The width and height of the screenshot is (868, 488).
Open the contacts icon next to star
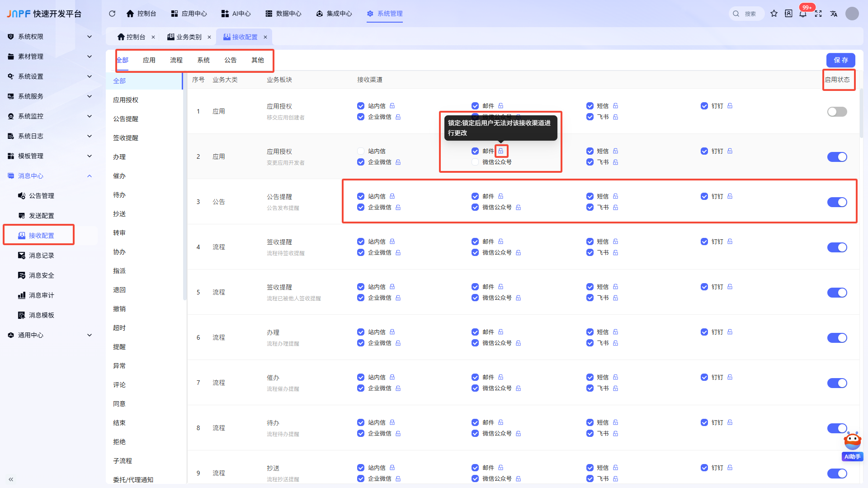[788, 14]
